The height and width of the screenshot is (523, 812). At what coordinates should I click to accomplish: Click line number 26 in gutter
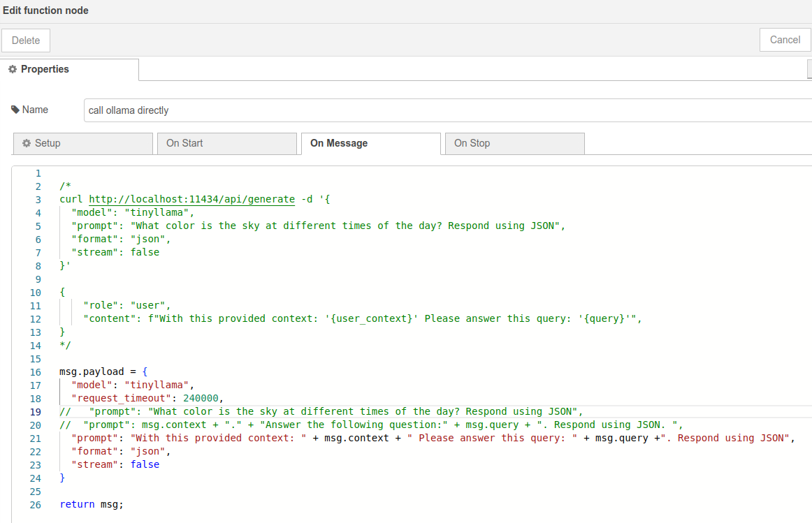(x=35, y=505)
